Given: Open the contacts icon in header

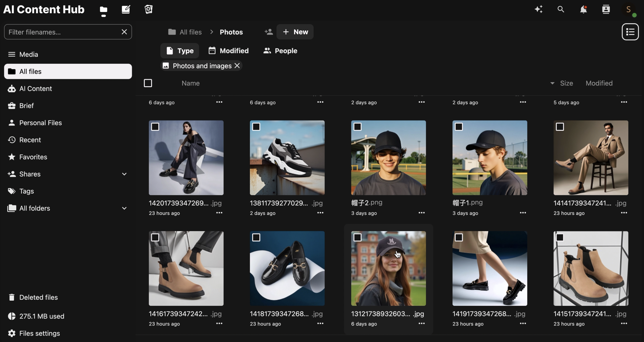Looking at the screenshot, I should coord(606,9).
